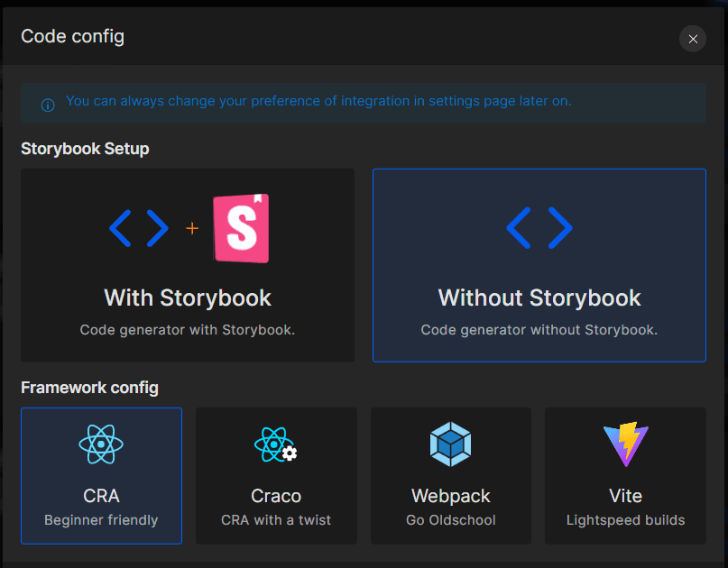728x568 pixels.
Task: Click the Code config dialog title
Action: [72, 37]
